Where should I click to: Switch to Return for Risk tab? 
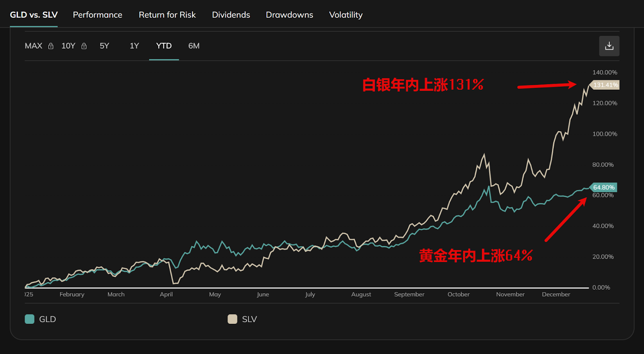coord(167,15)
